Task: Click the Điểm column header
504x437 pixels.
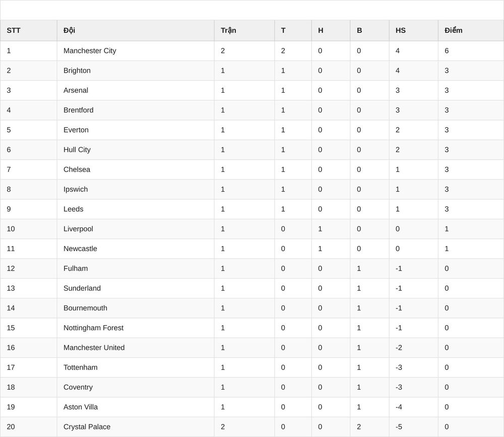Action: pyautogui.click(x=453, y=30)
